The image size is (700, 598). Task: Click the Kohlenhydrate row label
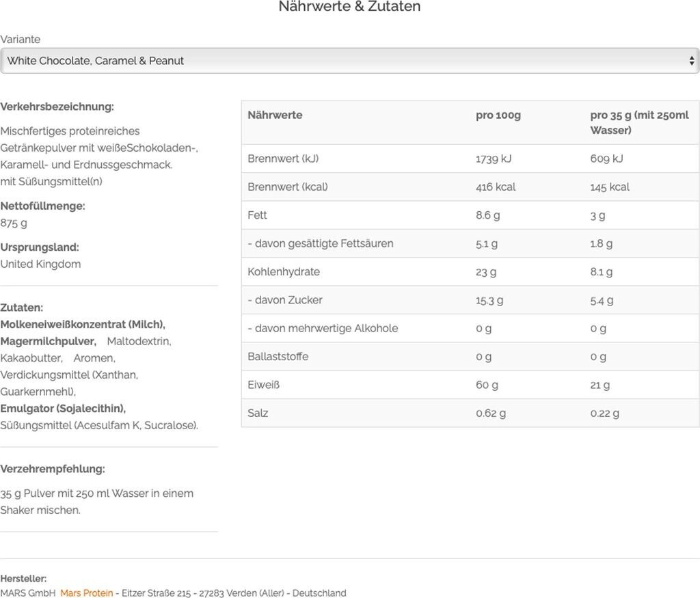(x=284, y=271)
